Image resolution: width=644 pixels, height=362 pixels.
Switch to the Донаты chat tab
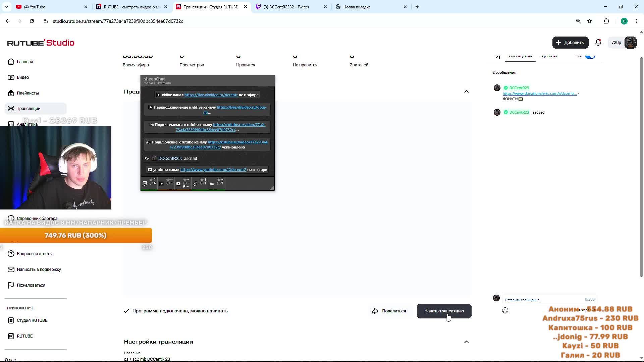pos(549,56)
